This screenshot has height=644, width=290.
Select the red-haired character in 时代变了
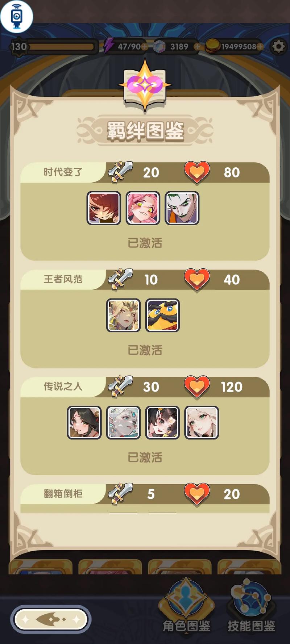(x=104, y=208)
